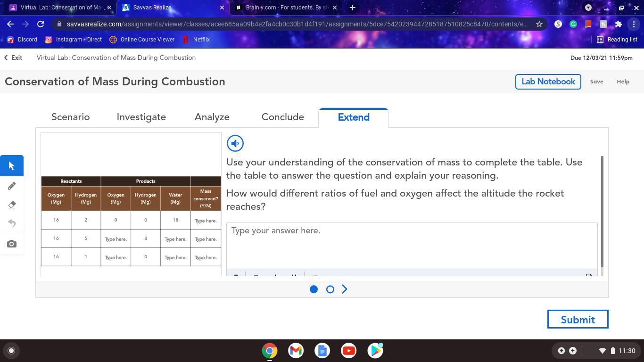644x362 pixels.
Task: Open the Reading list
Action: click(617, 40)
